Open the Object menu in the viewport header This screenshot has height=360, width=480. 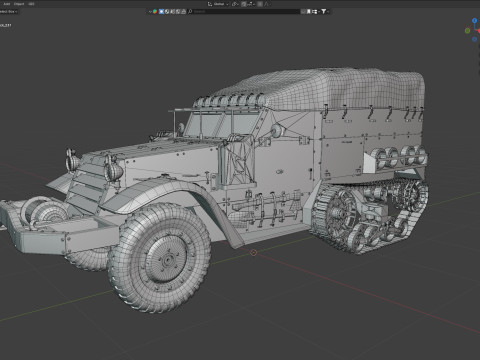19,4
